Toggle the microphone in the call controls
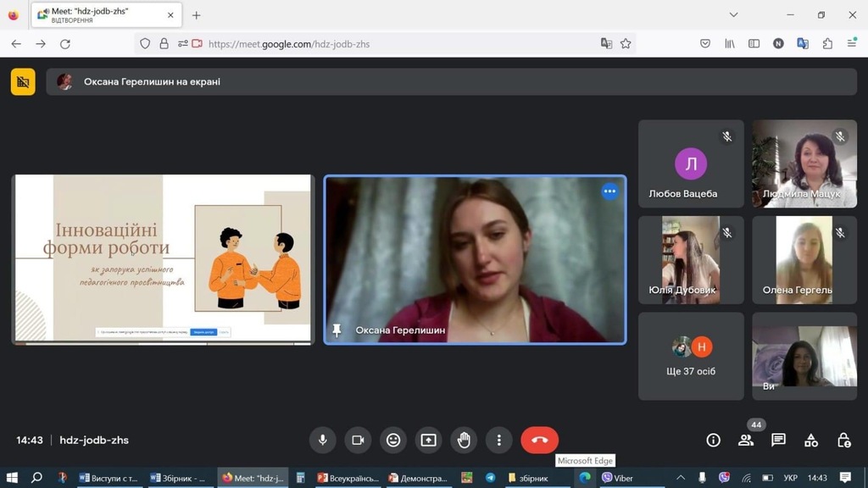Viewport: 868px width, 488px height. tap(322, 440)
